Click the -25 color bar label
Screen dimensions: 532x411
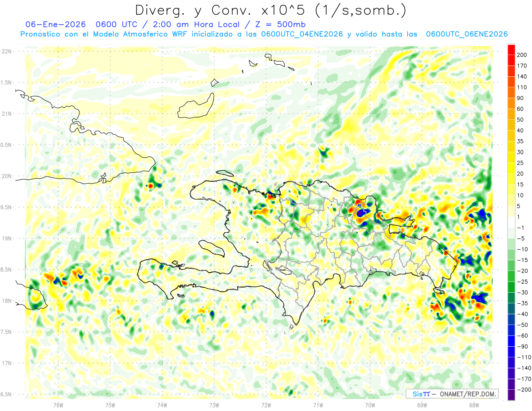point(522,282)
